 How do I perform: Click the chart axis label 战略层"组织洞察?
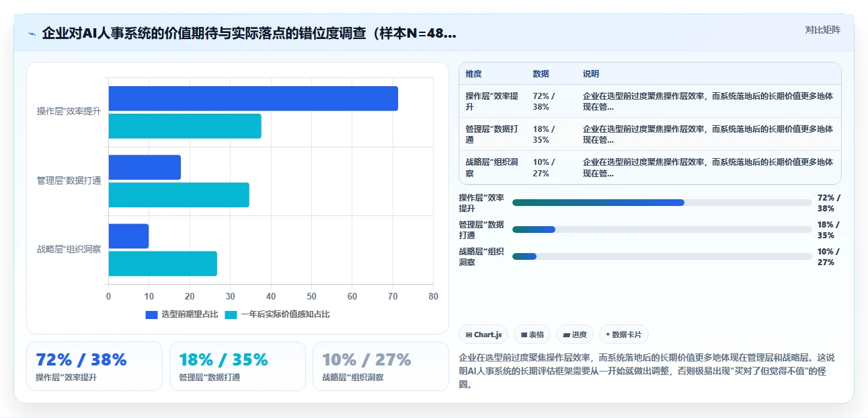69,249
